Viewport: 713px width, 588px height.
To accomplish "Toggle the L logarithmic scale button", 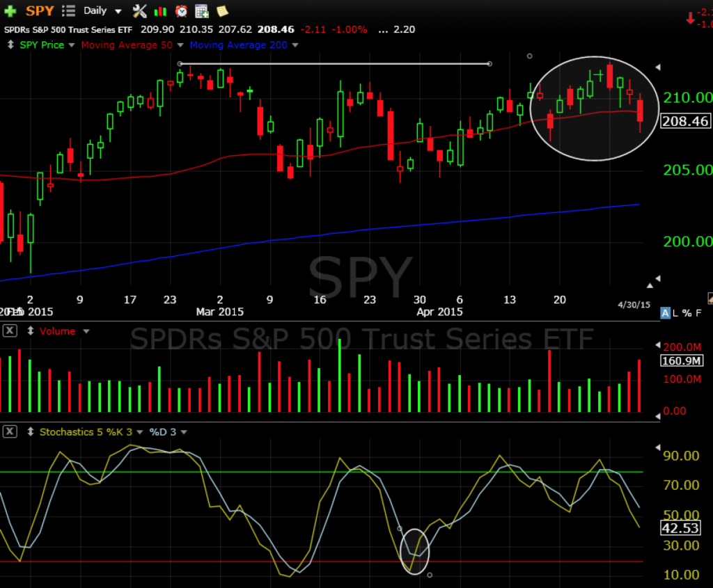I will pos(675,312).
